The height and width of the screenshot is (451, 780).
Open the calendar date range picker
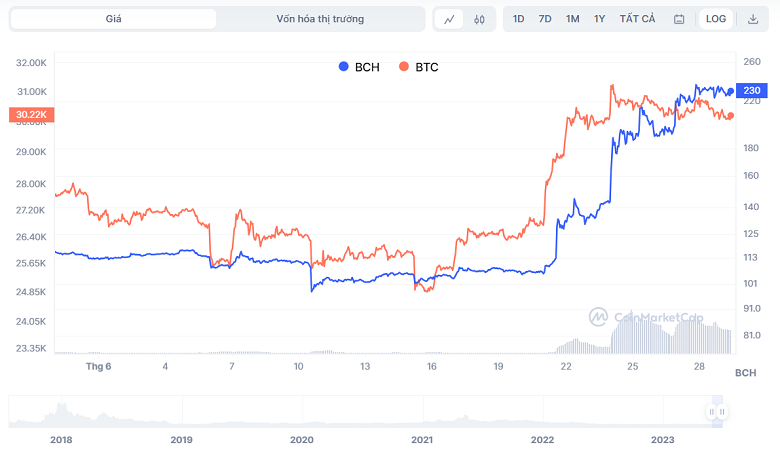point(679,19)
